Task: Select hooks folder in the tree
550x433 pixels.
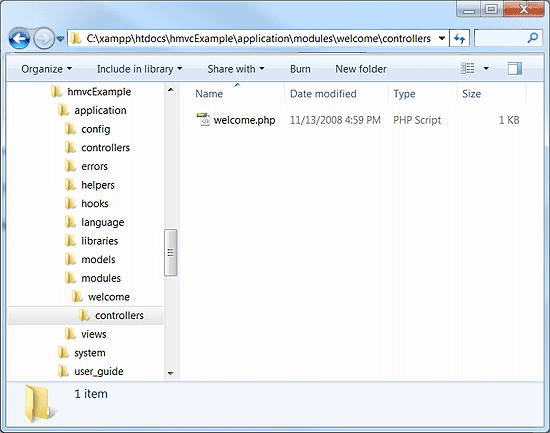Action: coord(95,204)
